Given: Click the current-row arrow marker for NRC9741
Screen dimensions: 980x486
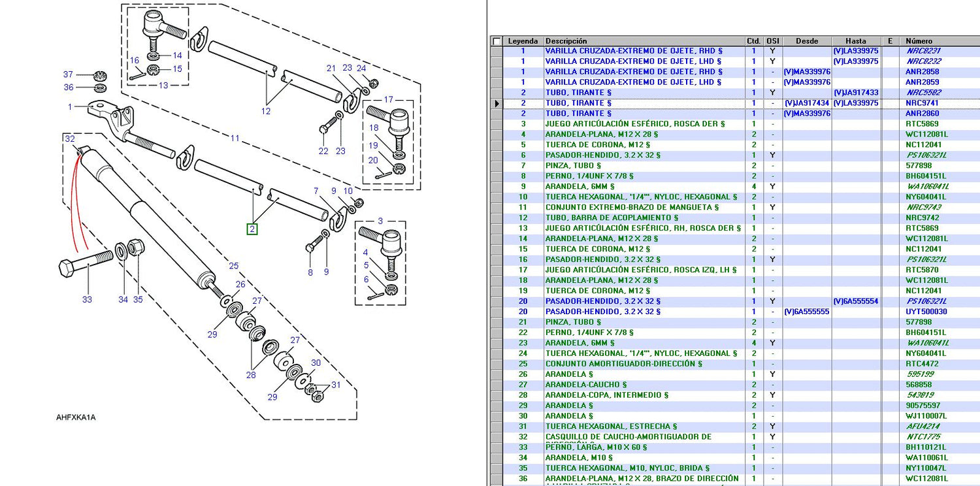Looking at the screenshot, I should click(497, 103).
